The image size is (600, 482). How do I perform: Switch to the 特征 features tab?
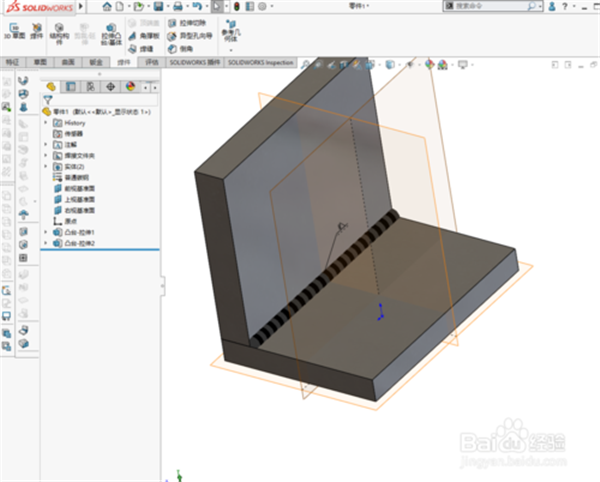(x=12, y=61)
